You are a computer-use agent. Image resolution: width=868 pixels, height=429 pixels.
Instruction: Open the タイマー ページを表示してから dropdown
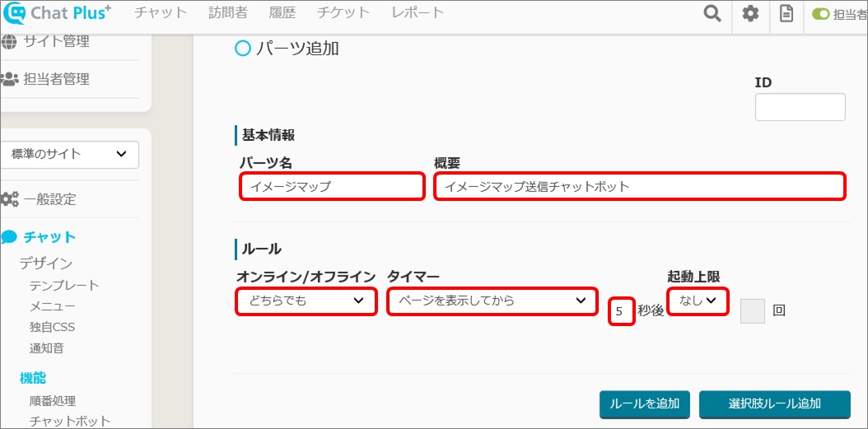pyautogui.click(x=492, y=301)
